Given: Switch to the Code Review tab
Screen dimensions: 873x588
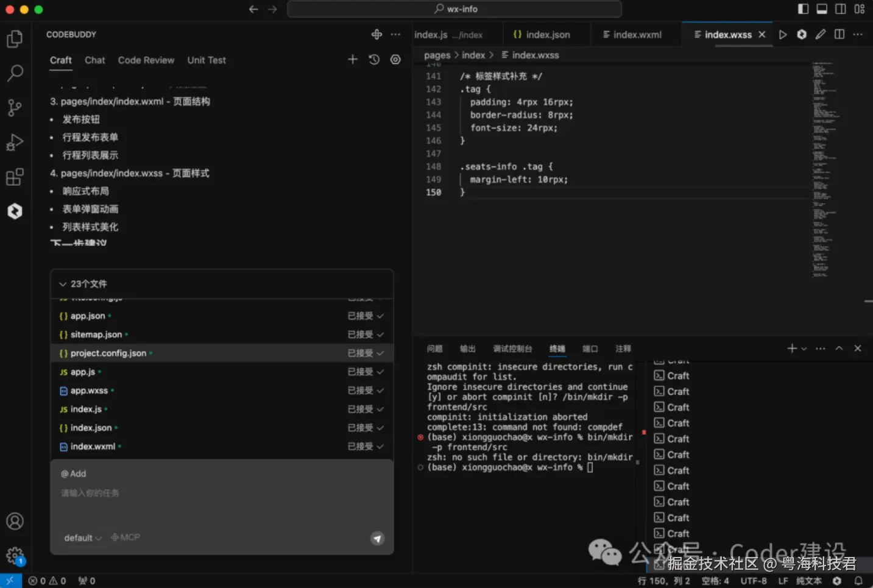Looking at the screenshot, I should tap(146, 60).
